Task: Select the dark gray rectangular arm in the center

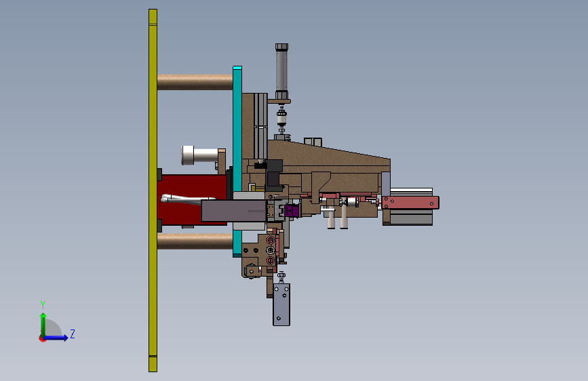Action: pos(233,211)
